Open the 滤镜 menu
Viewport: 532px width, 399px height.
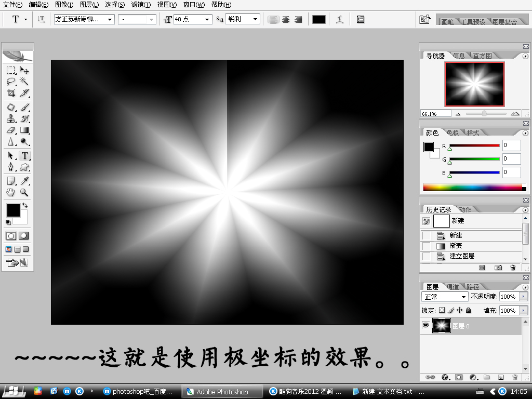141,5
